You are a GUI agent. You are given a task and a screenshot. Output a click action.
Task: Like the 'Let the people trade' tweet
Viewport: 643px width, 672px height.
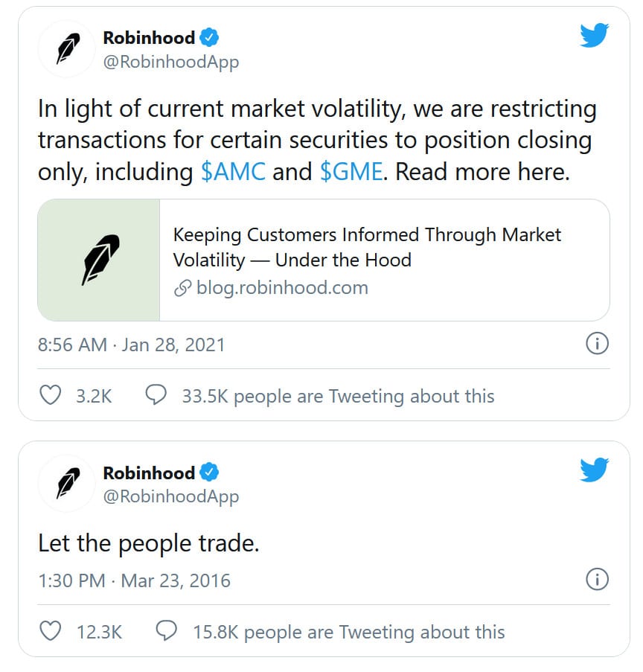click(50, 632)
